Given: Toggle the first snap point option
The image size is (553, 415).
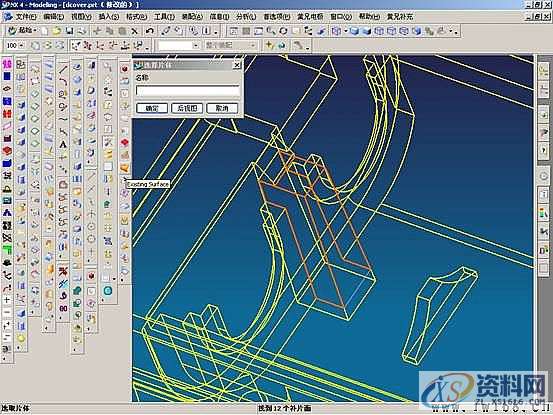Looking at the screenshot, I should [76, 45].
